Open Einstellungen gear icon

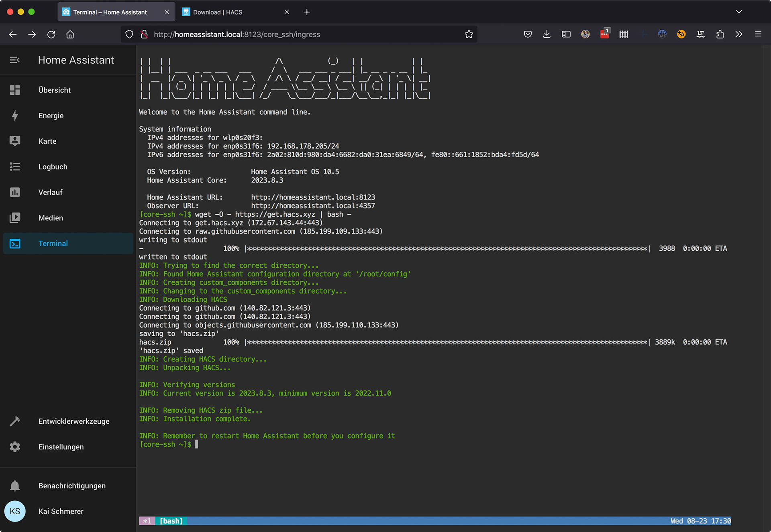click(x=15, y=447)
